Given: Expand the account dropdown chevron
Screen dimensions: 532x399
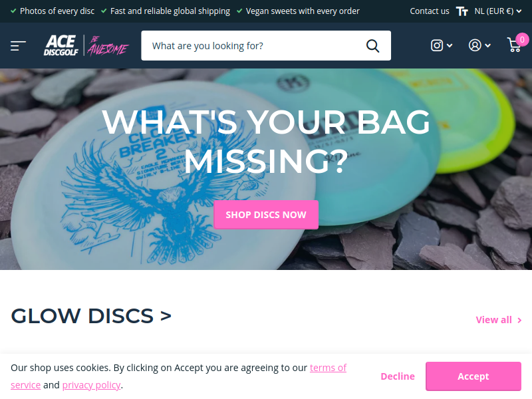Looking at the screenshot, I should [487, 45].
